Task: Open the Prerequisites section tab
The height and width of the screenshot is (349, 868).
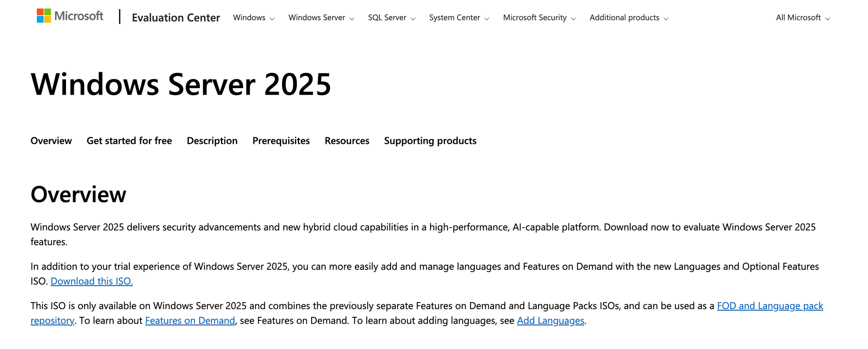Action: click(x=281, y=141)
